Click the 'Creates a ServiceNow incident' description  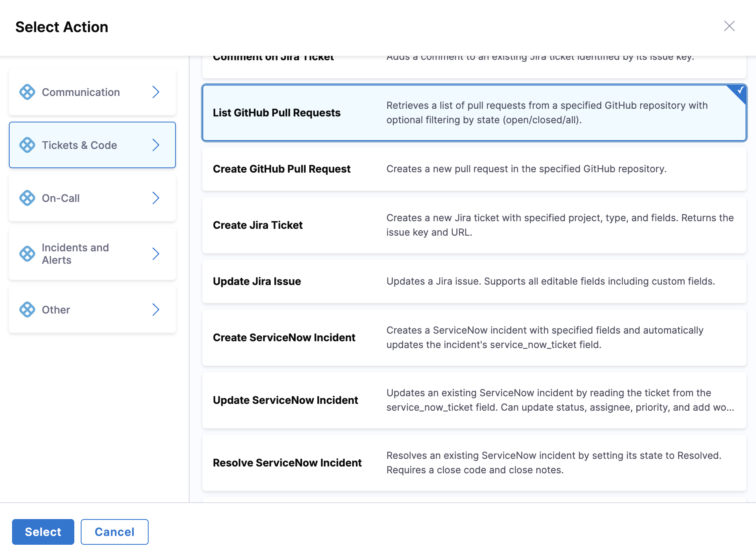[545, 338]
